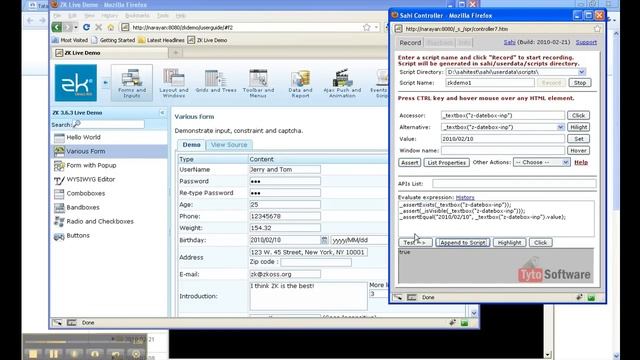Click Stop recording button
640x360 pixels.
coord(580,83)
